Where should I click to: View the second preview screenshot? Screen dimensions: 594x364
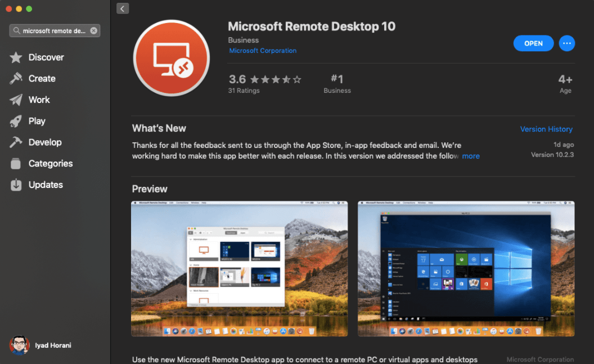tap(466, 268)
